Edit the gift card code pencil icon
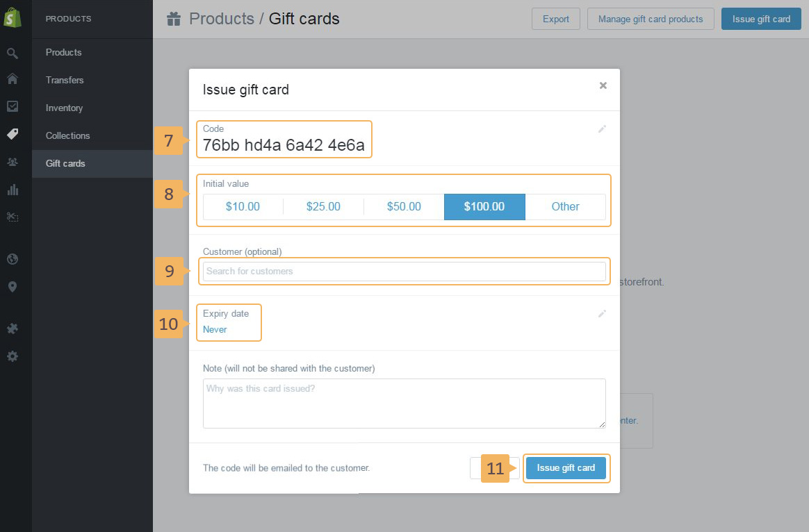The height and width of the screenshot is (532, 809). point(602,129)
